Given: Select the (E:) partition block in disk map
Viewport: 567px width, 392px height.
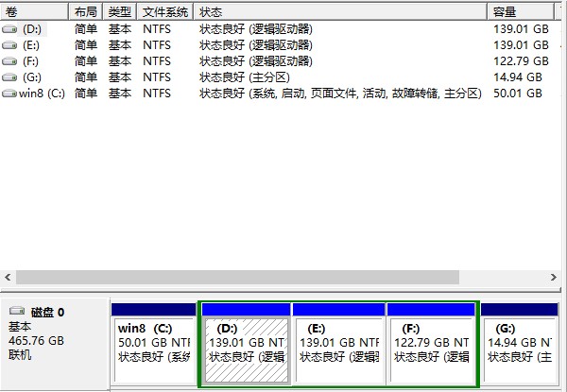Looking at the screenshot, I should (338, 344).
